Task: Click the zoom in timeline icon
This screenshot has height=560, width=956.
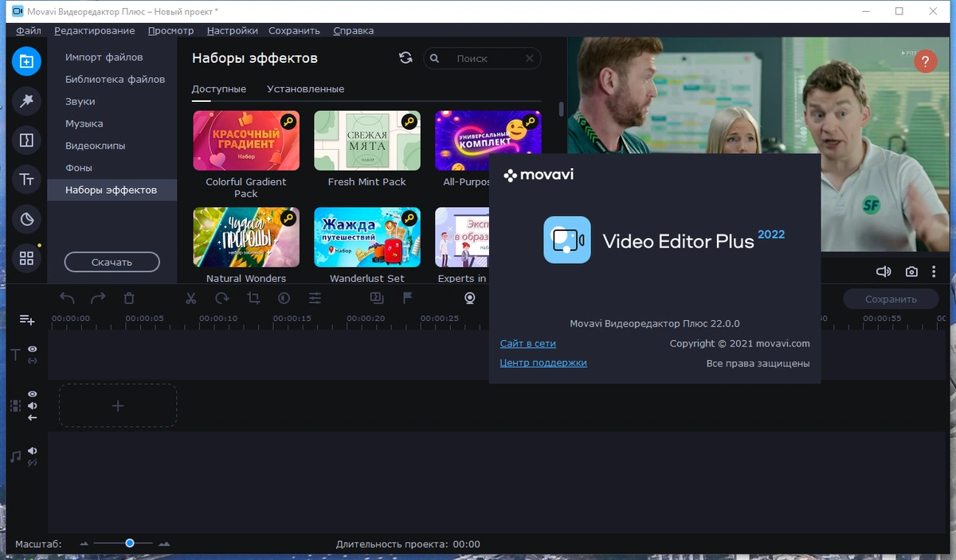Action: point(165,544)
